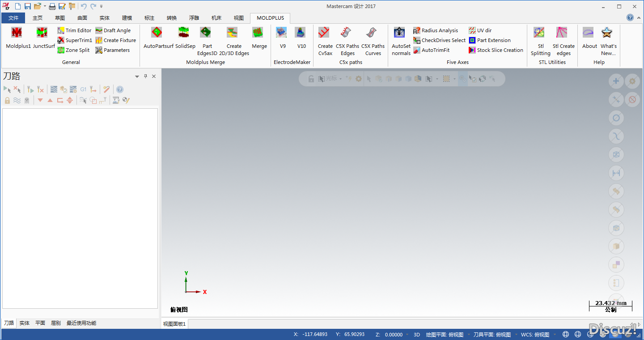Image resolution: width=644 pixels, height=340 pixels.
Task: Click the Save icon in quick access toolbar
Action: [x=28, y=6]
